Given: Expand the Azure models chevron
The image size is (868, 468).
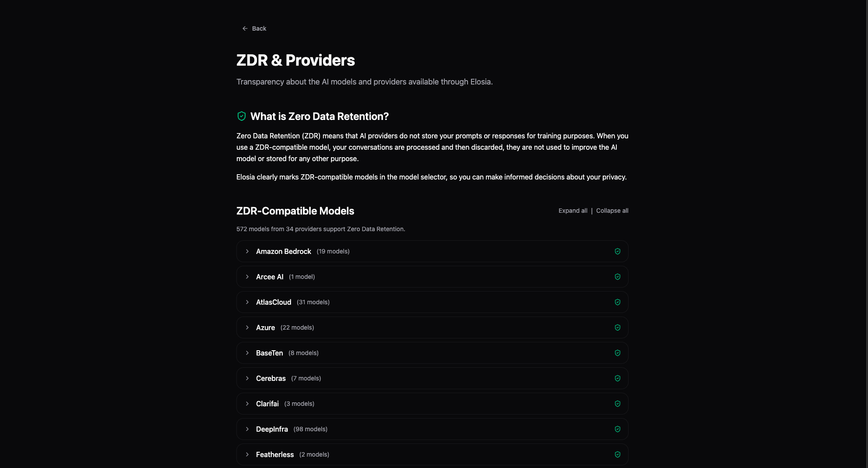Looking at the screenshot, I should (x=247, y=327).
